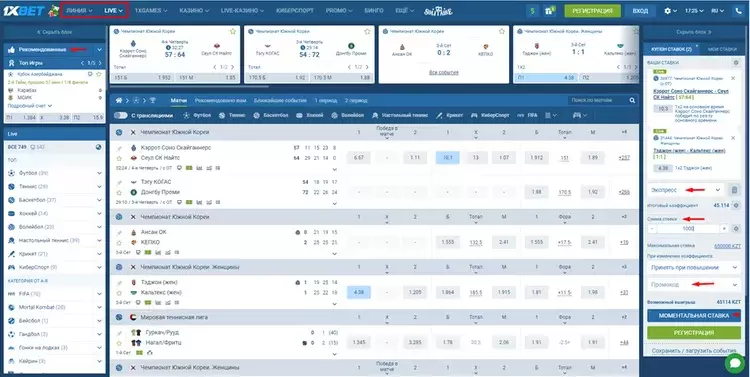Open statistics icon under Кэррот Соно Скайганнерс match
The width and height of the screenshot is (750, 377).
(199, 168)
